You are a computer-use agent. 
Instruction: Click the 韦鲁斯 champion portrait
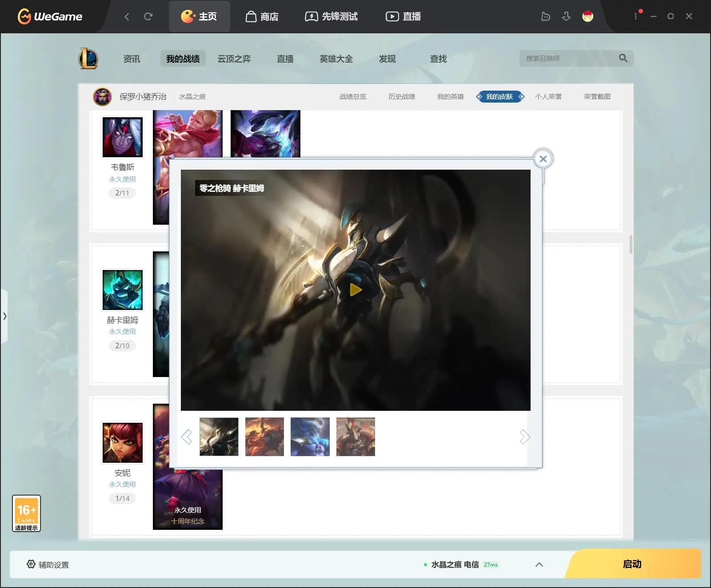click(x=123, y=137)
